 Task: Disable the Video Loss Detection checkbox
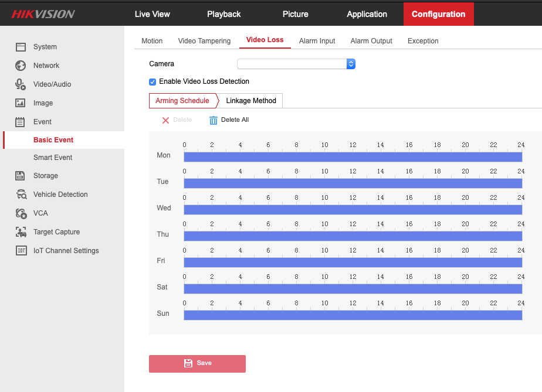153,82
